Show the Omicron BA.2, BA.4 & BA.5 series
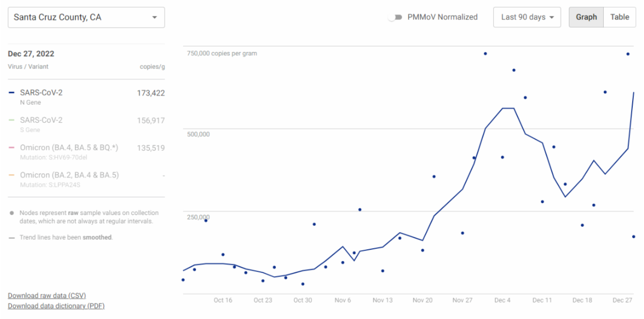 69,175
